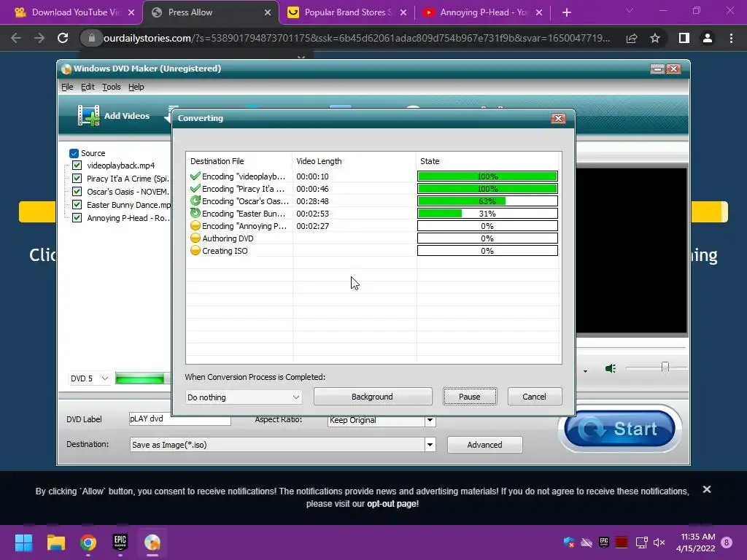This screenshot has height=560, width=747.
Task: Open the browser tab search chevron
Action: point(630,10)
